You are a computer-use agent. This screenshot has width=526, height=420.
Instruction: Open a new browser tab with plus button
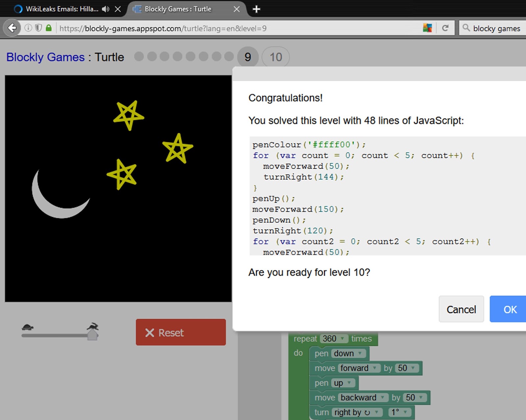(x=256, y=9)
